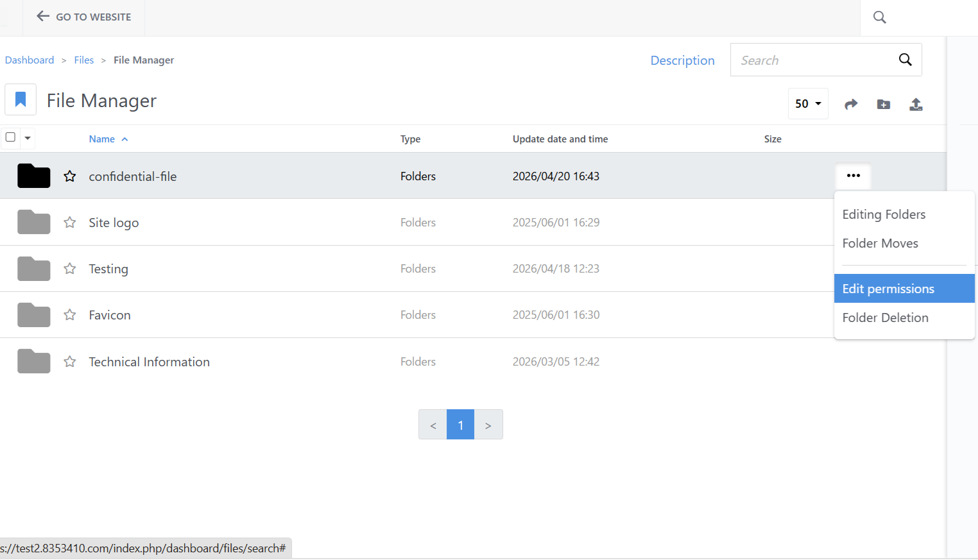Open the top bar search magnifier

tap(880, 17)
